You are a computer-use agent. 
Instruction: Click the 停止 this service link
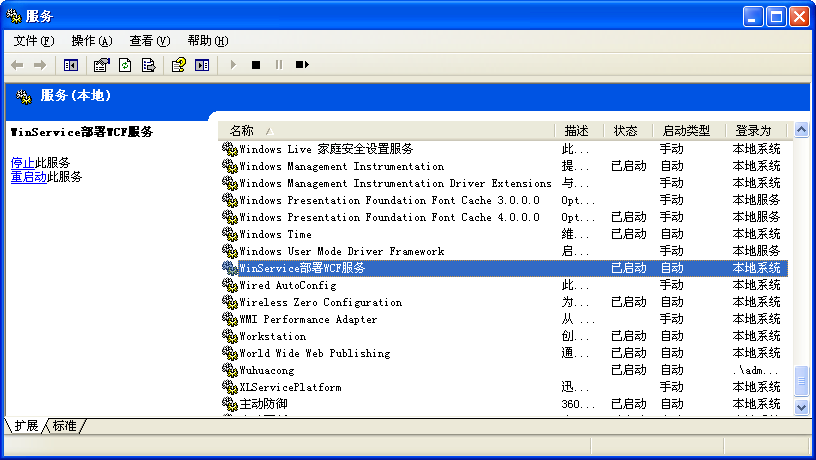(22, 163)
